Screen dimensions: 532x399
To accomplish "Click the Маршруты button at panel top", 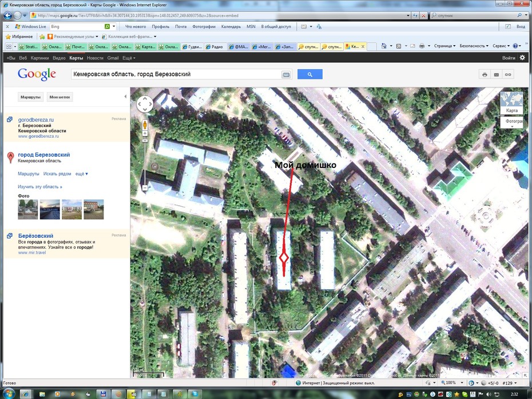I will tap(30, 97).
